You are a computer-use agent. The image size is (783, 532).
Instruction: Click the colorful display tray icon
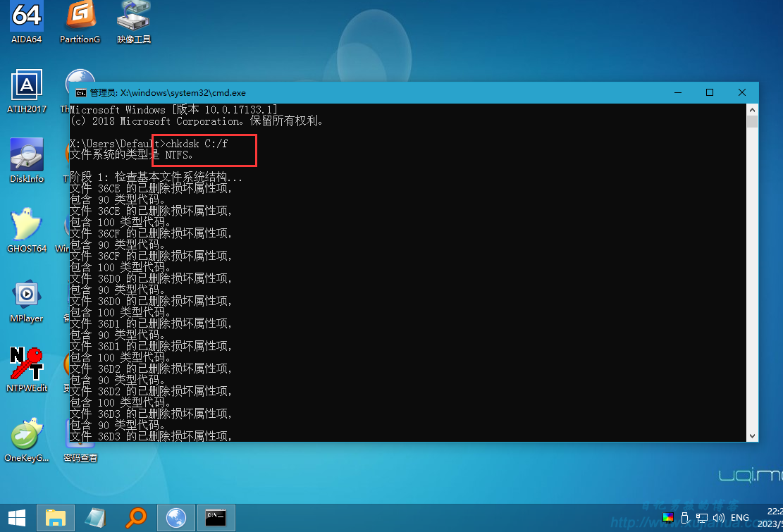pos(667,517)
